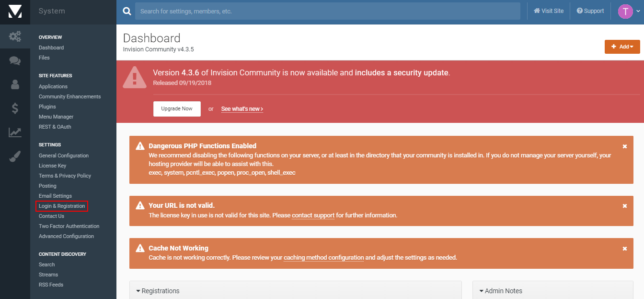Open Menu Manager
This screenshot has width=644, height=299.
click(x=56, y=117)
